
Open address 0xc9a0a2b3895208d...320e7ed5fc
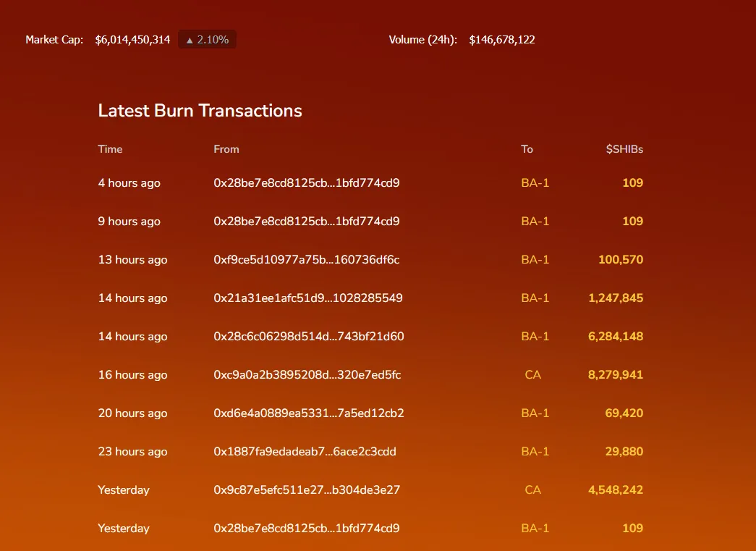point(307,375)
